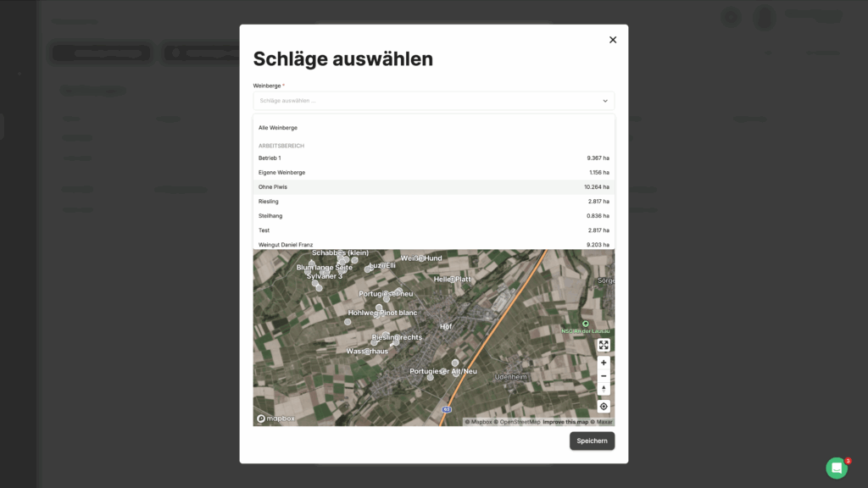The width and height of the screenshot is (868, 488).
Task: Click the NSG An der Lausau marker
Action: pos(585,324)
